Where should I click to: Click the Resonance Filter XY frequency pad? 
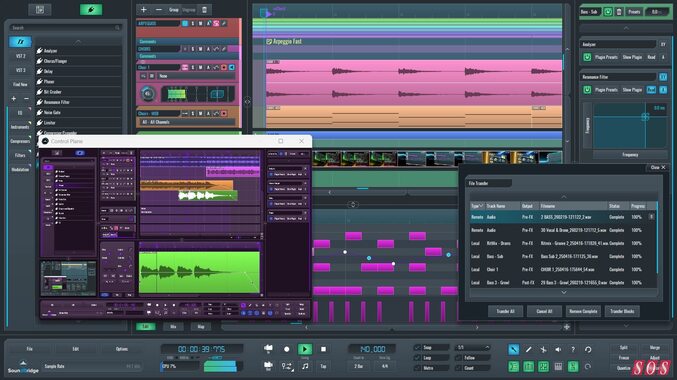[630, 126]
